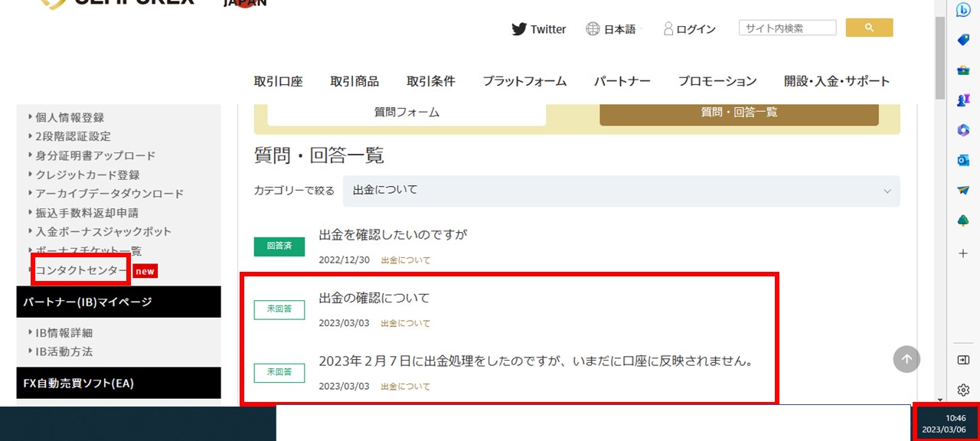Open Microsoft 365 icon in sidebar
Viewport: 980px width, 441px height.
pyautogui.click(x=963, y=130)
